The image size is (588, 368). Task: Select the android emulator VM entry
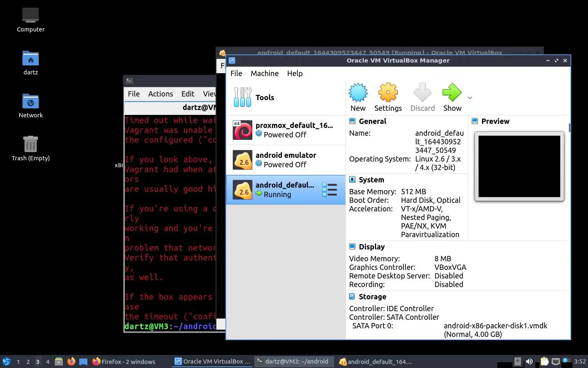(x=286, y=160)
